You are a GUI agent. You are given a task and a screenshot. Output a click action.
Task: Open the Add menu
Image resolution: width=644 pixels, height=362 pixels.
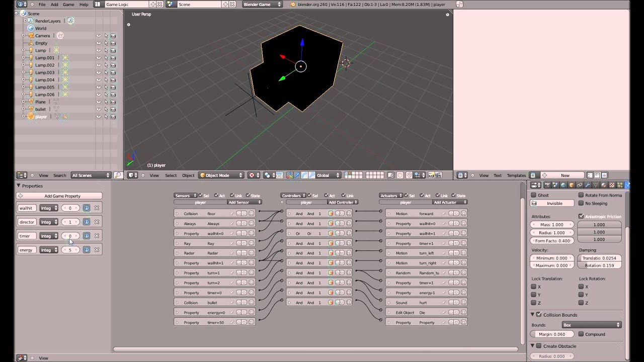(54, 5)
